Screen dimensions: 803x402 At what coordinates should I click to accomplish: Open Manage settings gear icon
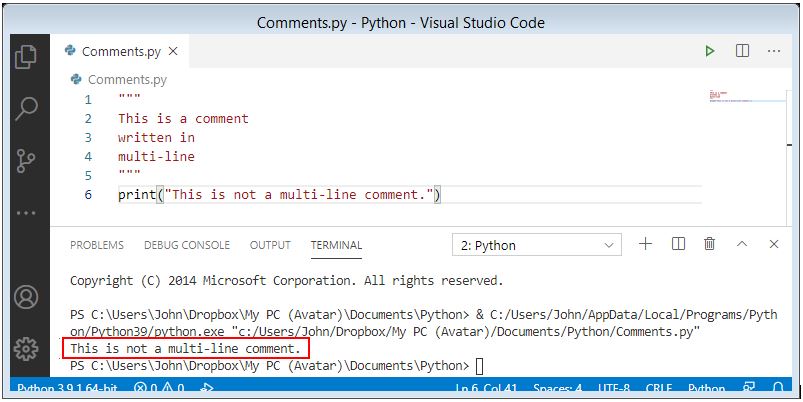[26, 349]
